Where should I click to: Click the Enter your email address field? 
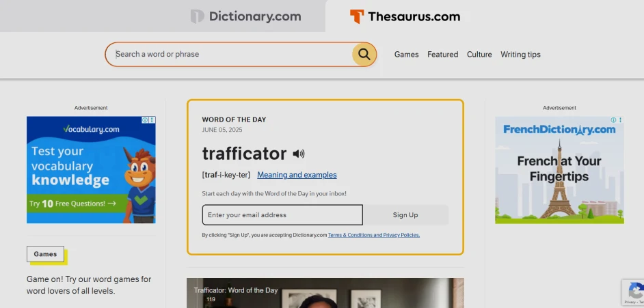click(282, 215)
